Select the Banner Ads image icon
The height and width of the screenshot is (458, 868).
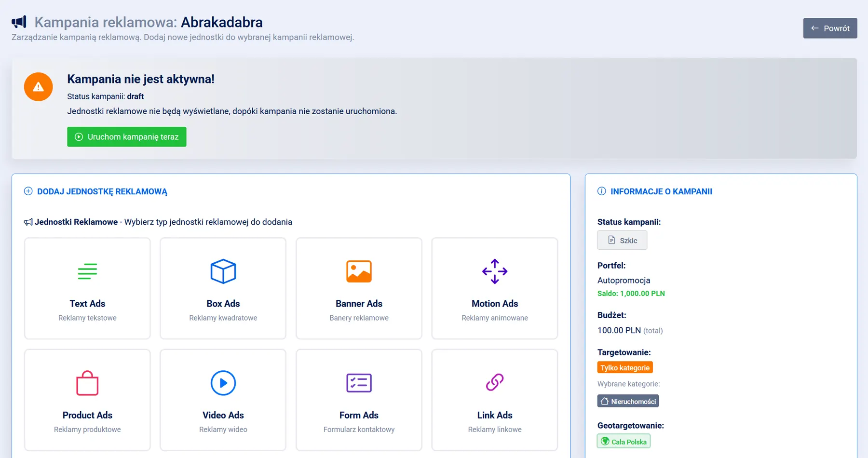(x=359, y=271)
